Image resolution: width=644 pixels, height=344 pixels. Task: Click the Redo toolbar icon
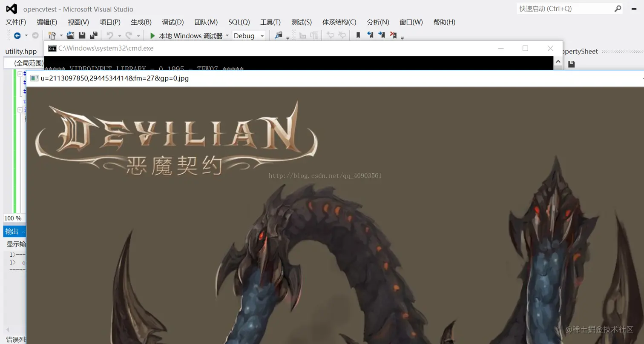click(x=129, y=36)
